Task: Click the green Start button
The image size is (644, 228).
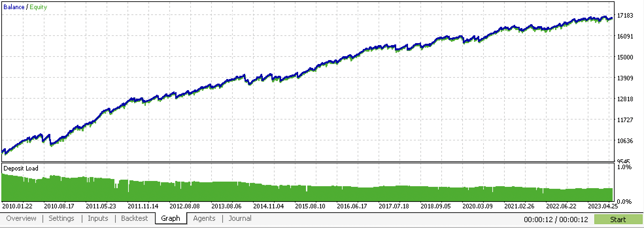Action: [x=618, y=220]
